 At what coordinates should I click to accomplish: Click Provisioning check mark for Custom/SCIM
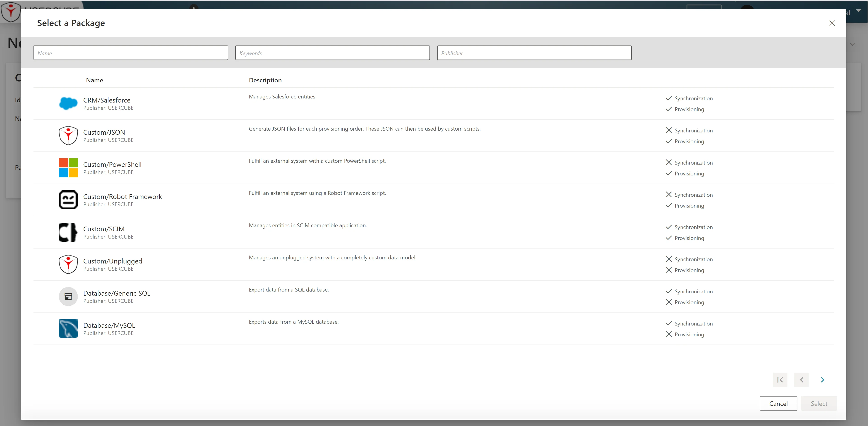pyautogui.click(x=669, y=238)
